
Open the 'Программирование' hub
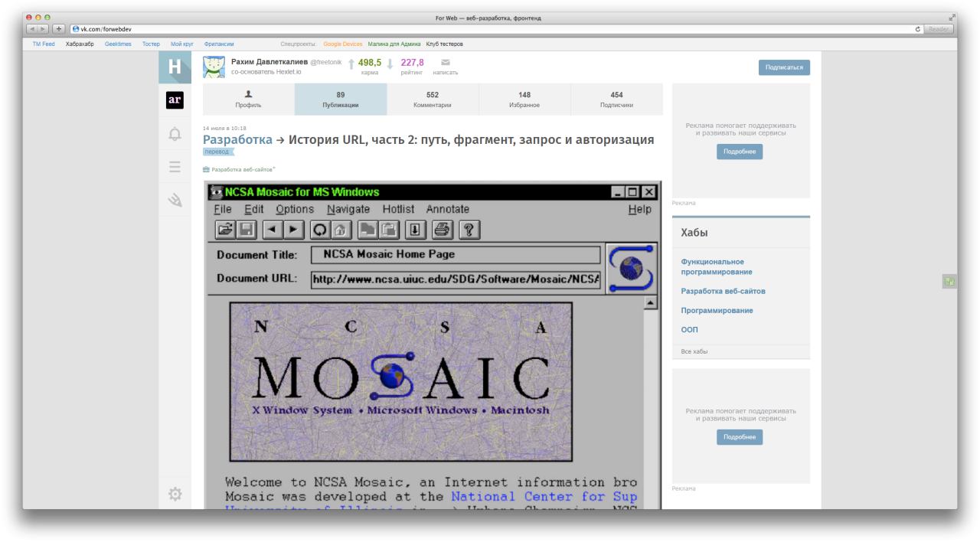717,311
